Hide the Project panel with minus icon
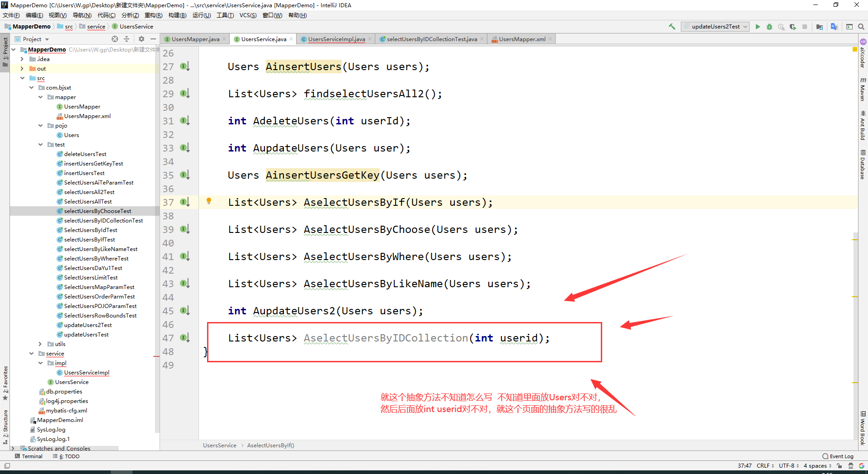The image size is (868, 474). 153,39
